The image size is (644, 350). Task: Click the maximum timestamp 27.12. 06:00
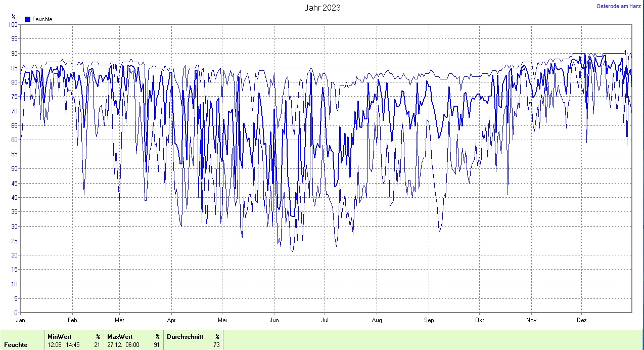[123, 345]
